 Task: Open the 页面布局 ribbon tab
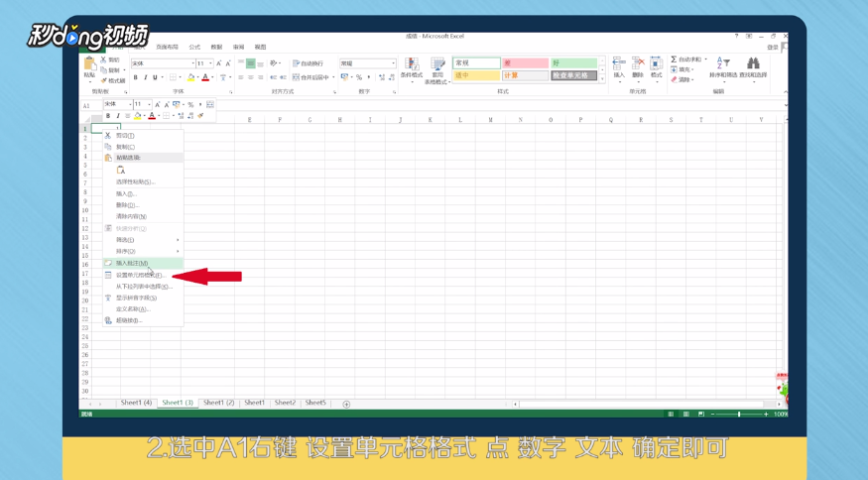[167, 47]
